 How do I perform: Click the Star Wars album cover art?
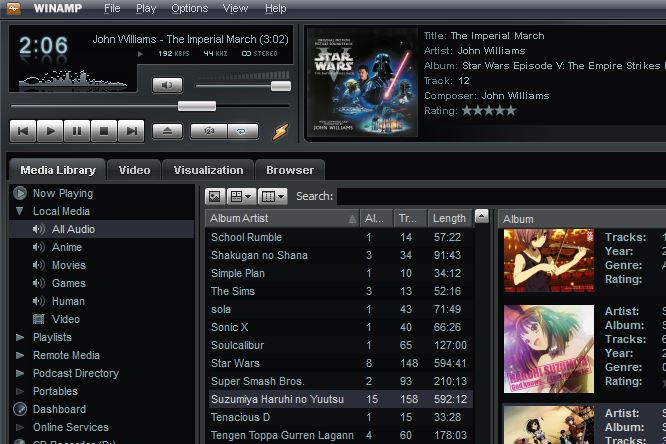pyautogui.click(x=362, y=82)
